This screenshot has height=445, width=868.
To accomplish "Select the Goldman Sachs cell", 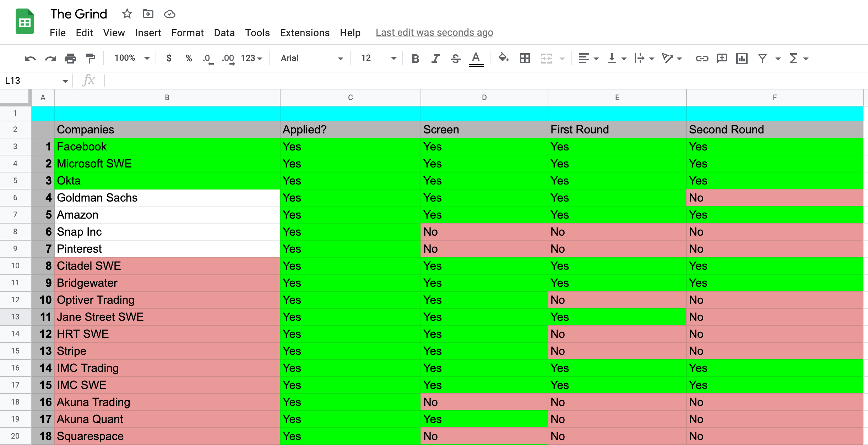I will [x=167, y=198].
